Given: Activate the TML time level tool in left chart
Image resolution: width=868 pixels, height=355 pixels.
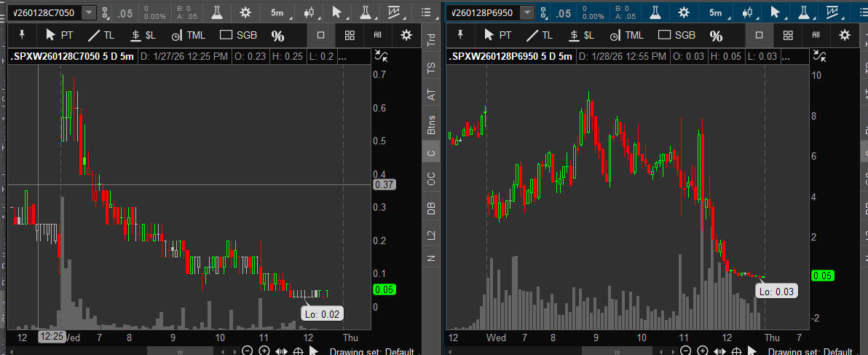Looking at the screenshot, I should click(188, 35).
